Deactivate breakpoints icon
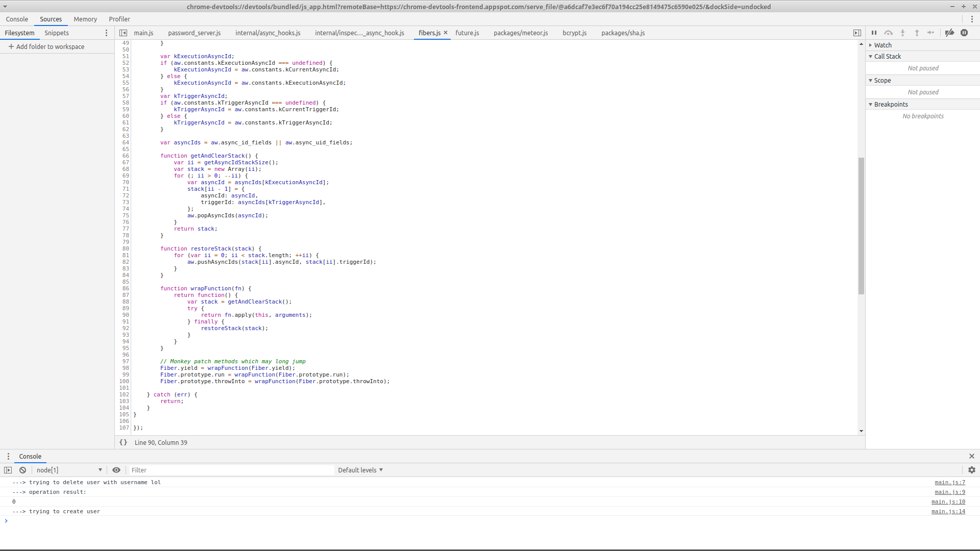This screenshot has height=551, width=980. click(x=949, y=33)
